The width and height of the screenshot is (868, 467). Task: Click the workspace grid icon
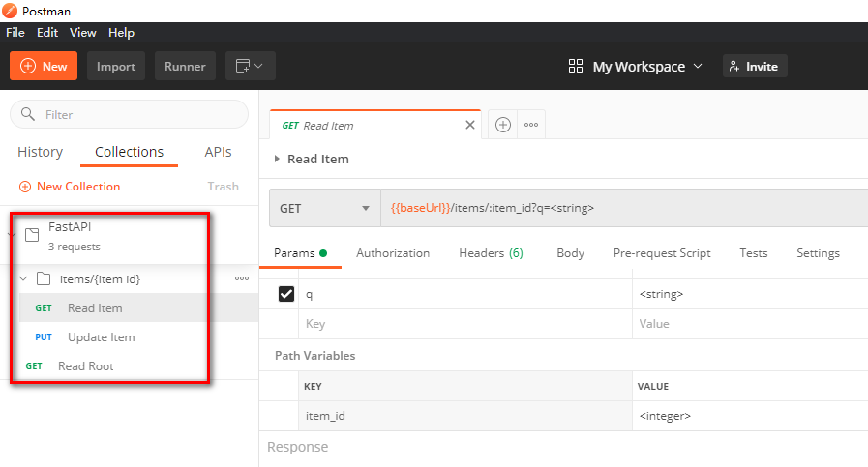tap(576, 66)
